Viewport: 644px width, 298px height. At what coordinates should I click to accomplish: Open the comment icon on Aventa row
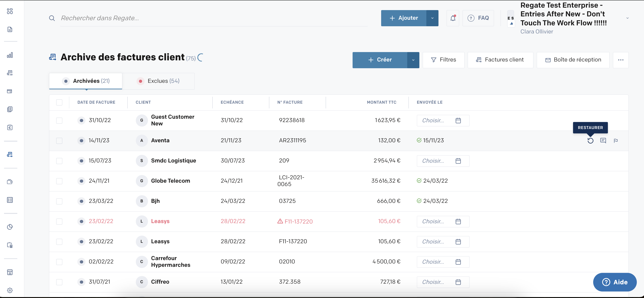click(603, 140)
